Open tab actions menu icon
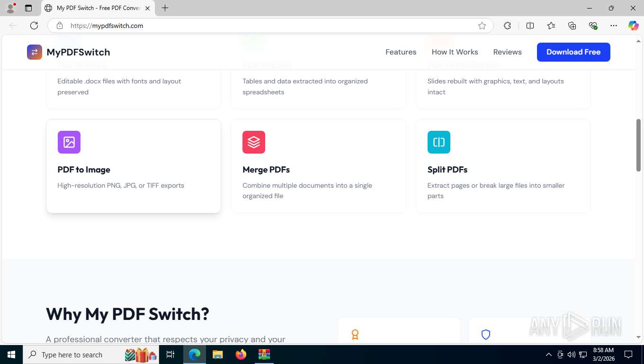Screen dimensions: 644x364 (28, 8)
